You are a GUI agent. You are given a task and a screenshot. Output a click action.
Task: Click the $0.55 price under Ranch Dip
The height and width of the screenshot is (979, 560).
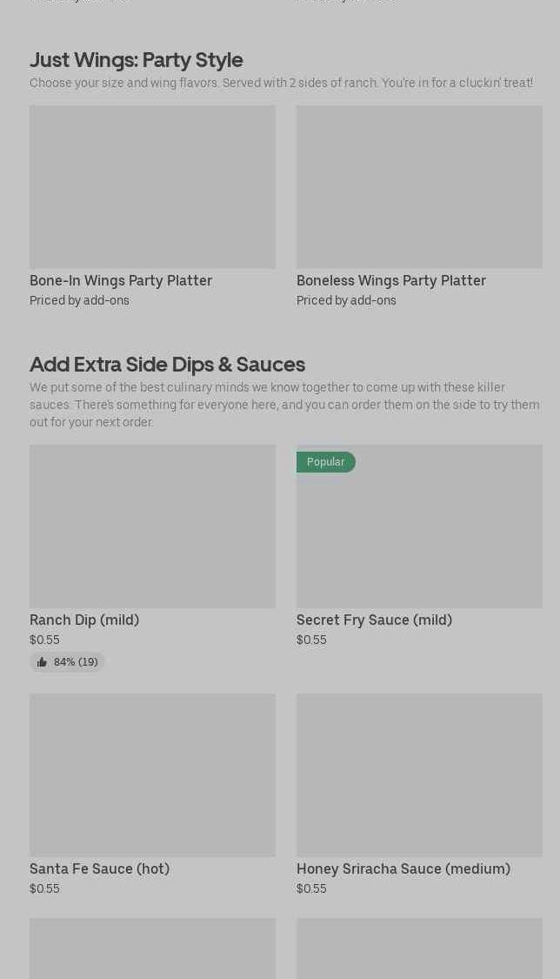(44, 640)
